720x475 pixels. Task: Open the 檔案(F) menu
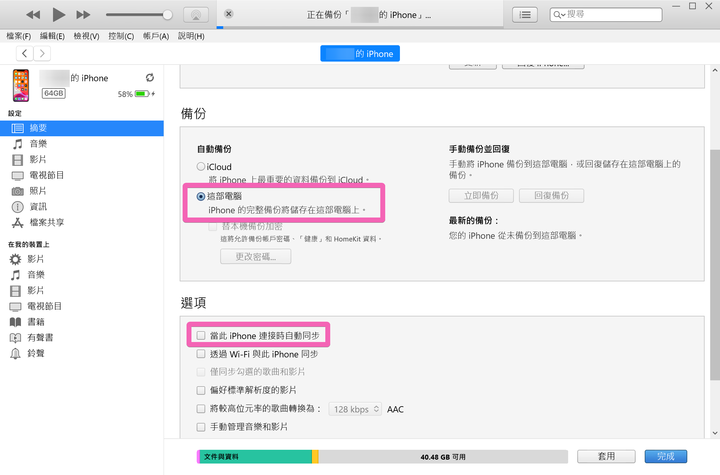click(19, 36)
